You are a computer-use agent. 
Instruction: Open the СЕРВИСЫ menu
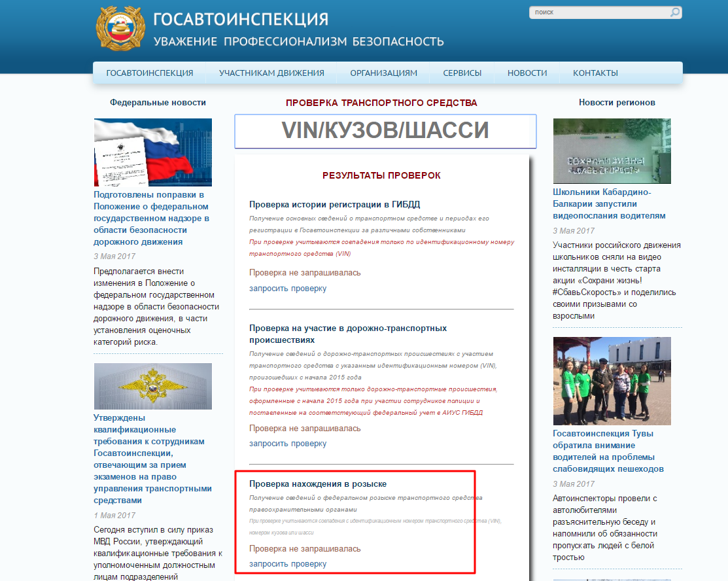(462, 73)
